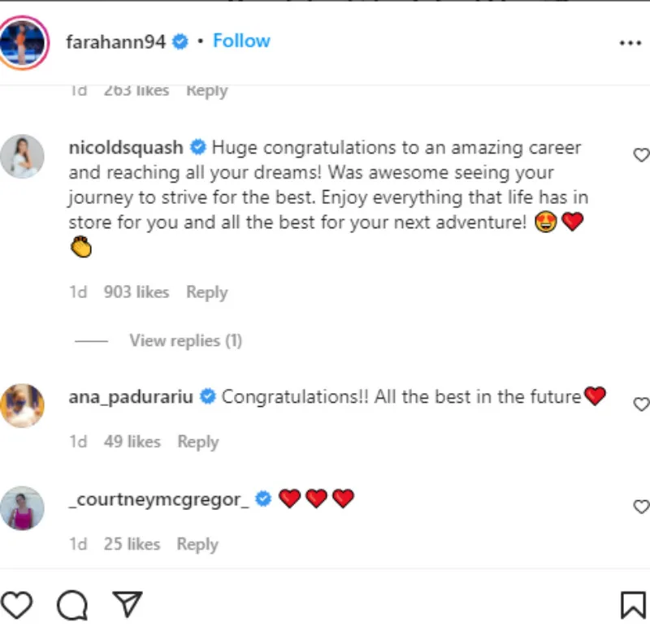
Task: Like nicoldsquash's comment
Action: [640, 155]
